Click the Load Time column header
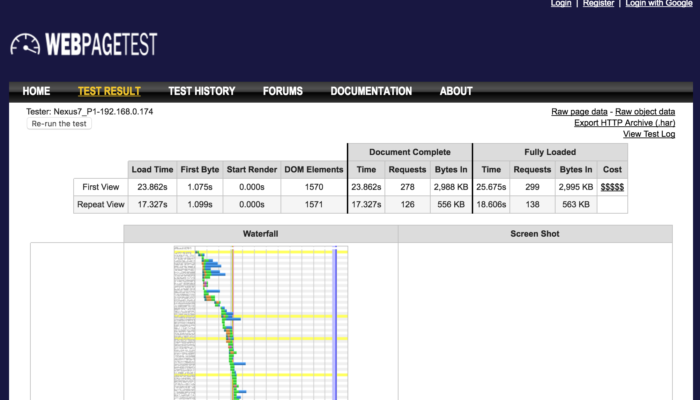Image resolution: width=700 pixels, height=400 pixels. click(x=152, y=170)
